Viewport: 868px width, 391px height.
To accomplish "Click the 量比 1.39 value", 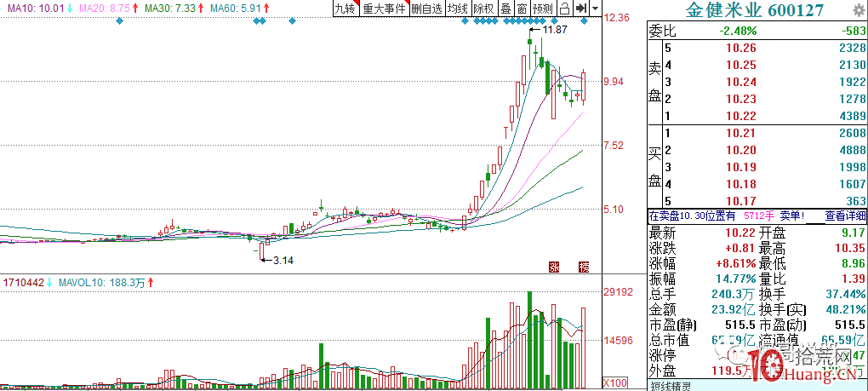I will click(x=854, y=278).
